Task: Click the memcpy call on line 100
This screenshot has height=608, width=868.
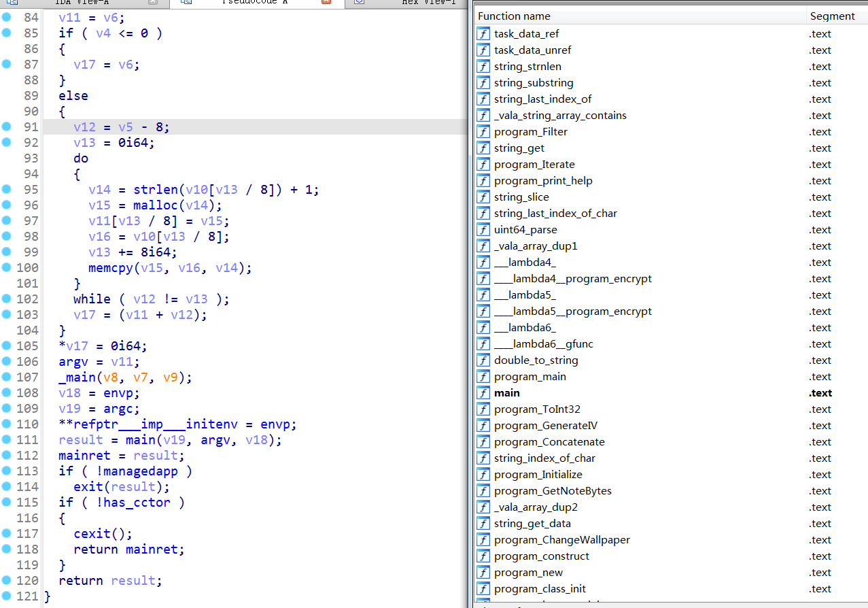Action: point(110,268)
